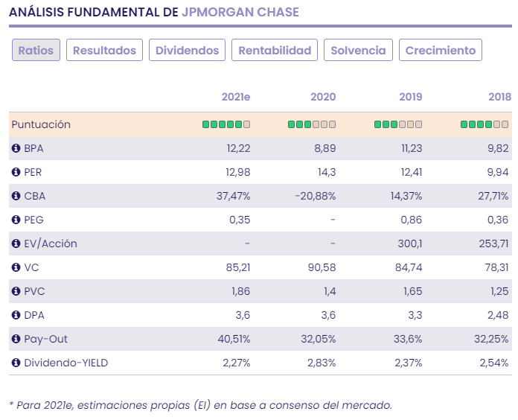518x420 pixels.
Task: Open the CBA info icon
Action: point(16,196)
